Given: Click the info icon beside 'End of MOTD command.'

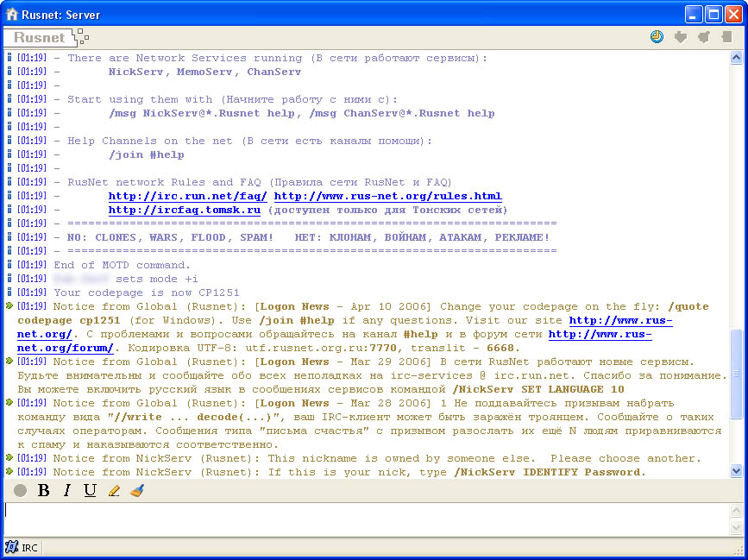Looking at the screenshot, I should (x=9, y=265).
